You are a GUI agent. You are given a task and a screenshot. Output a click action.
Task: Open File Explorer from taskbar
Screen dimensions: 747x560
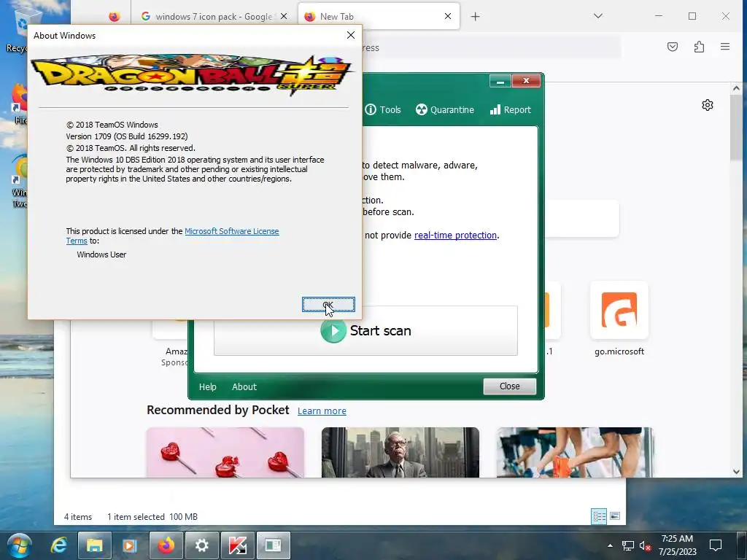click(x=94, y=545)
